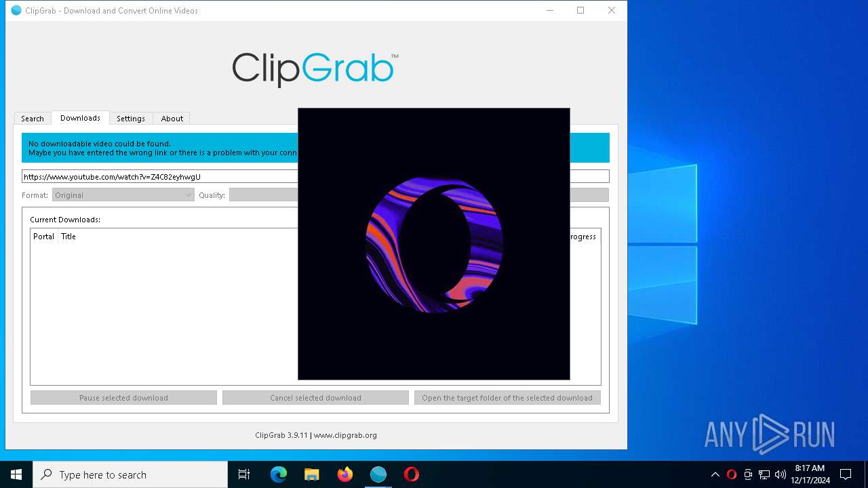Click the Current Downloads label
This screenshot has width=868, height=488.
[65, 220]
